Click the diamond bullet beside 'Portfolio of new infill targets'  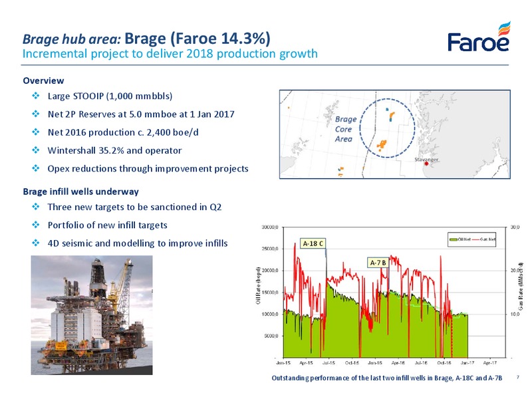coord(36,225)
